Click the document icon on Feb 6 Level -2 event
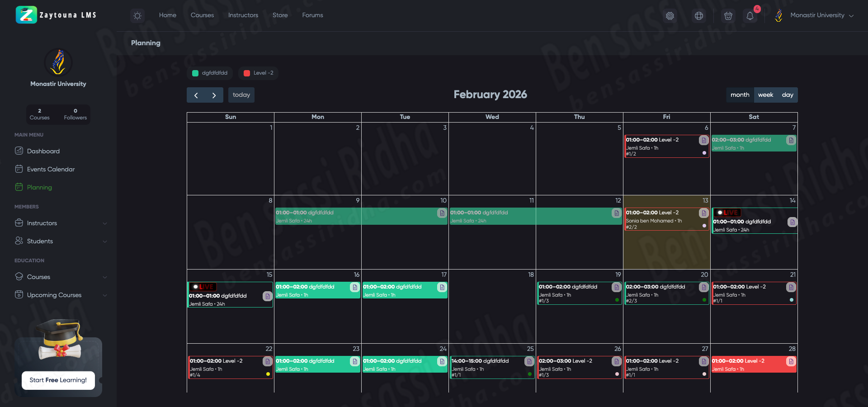This screenshot has width=868, height=407. tap(703, 140)
